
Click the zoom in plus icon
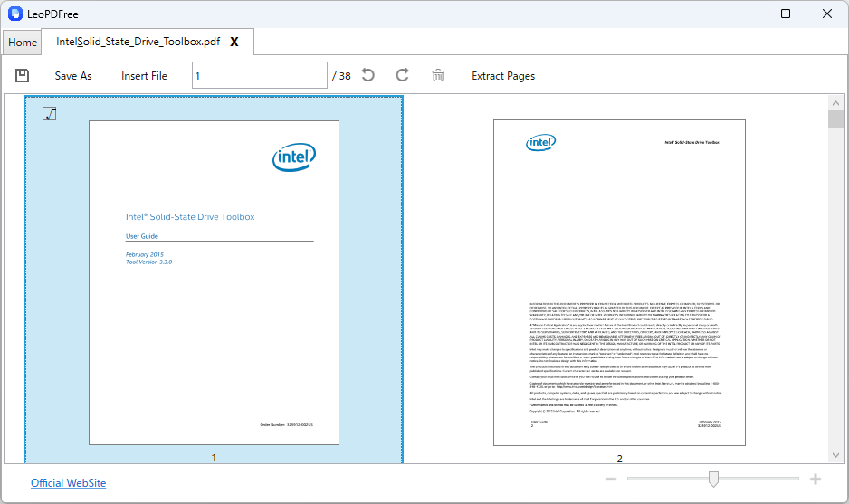click(816, 479)
